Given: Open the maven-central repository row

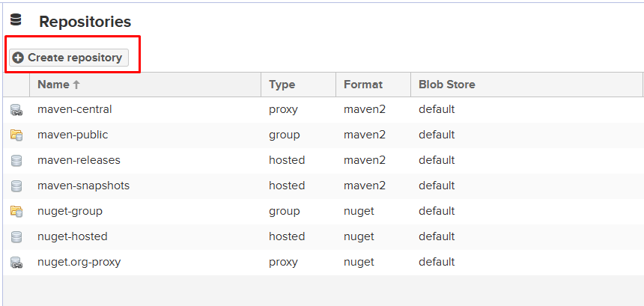Looking at the screenshot, I should coord(75,110).
